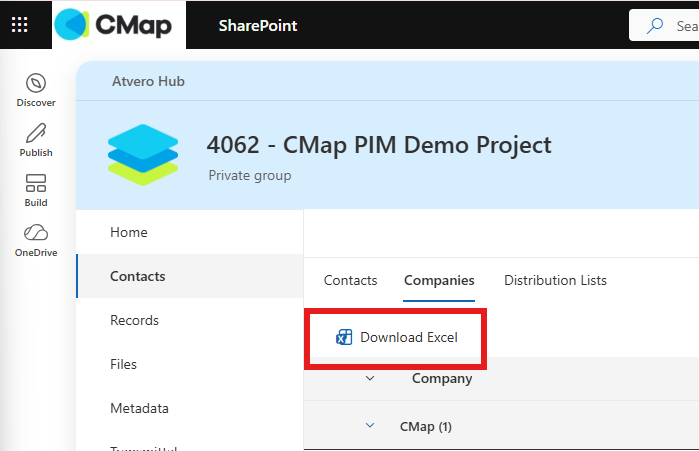
Task: Select Contacts in the site navigation
Action: tap(190, 276)
